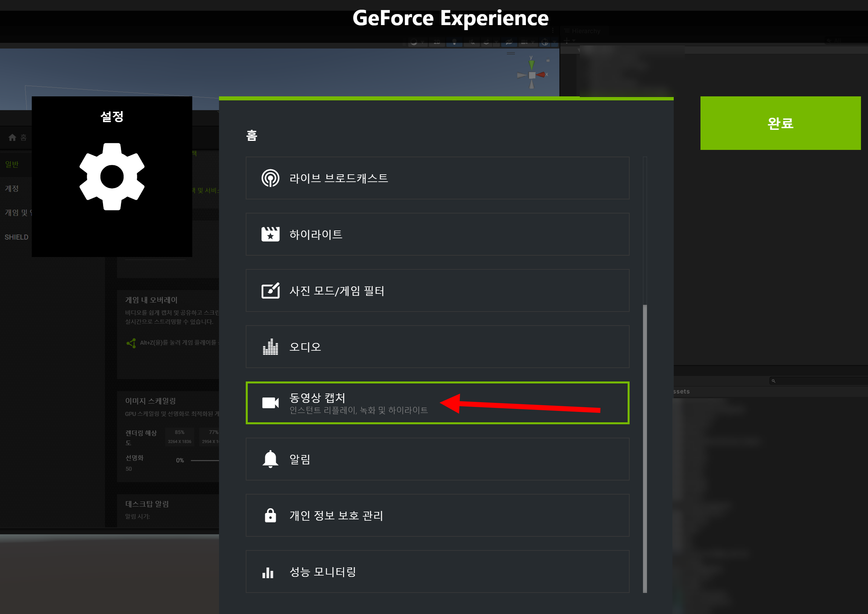The height and width of the screenshot is (614, 868).
Task: Click the privacy control padlock icon
Action: [x=270, y=515]
